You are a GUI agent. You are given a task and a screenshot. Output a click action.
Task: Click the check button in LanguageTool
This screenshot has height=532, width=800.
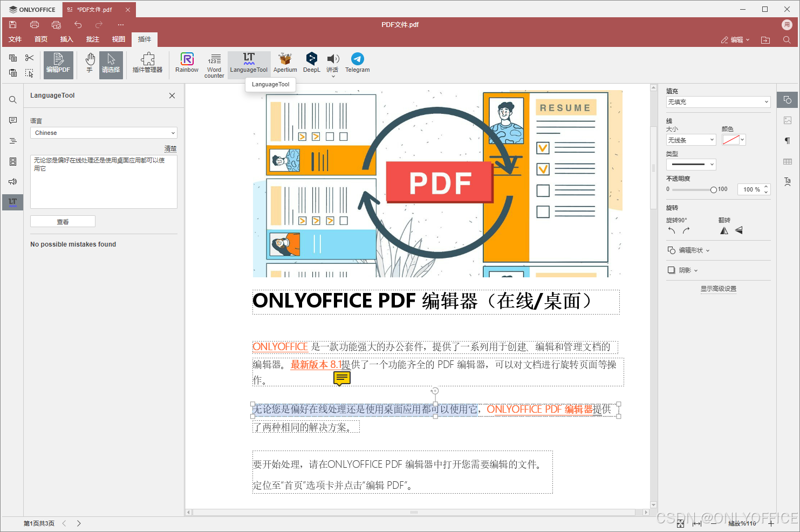[63, 221]
